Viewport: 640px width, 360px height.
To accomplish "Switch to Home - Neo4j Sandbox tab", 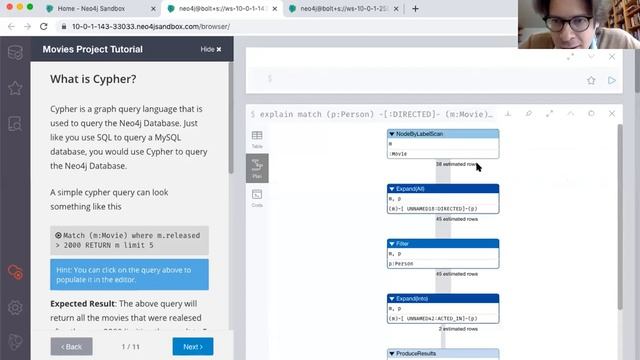I will click(x=91, y=9).
